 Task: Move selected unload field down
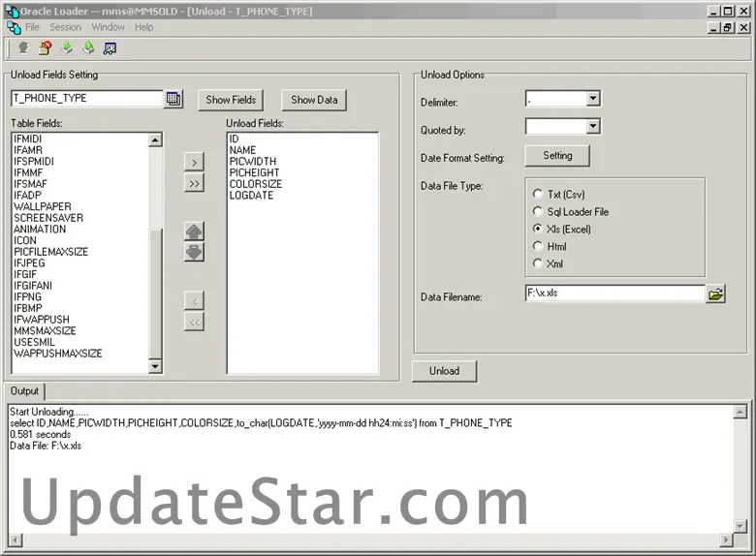click(194, 252)
